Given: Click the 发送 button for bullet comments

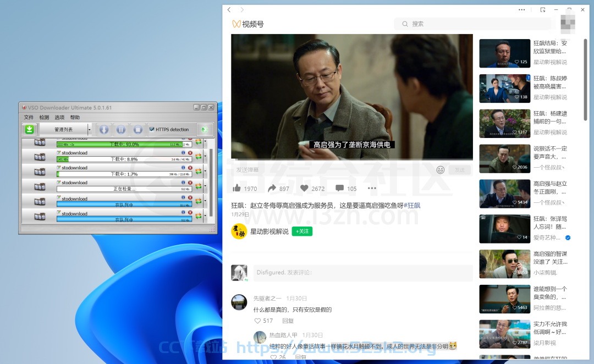Looking at the screenshot, I should (x=459, y=170).
